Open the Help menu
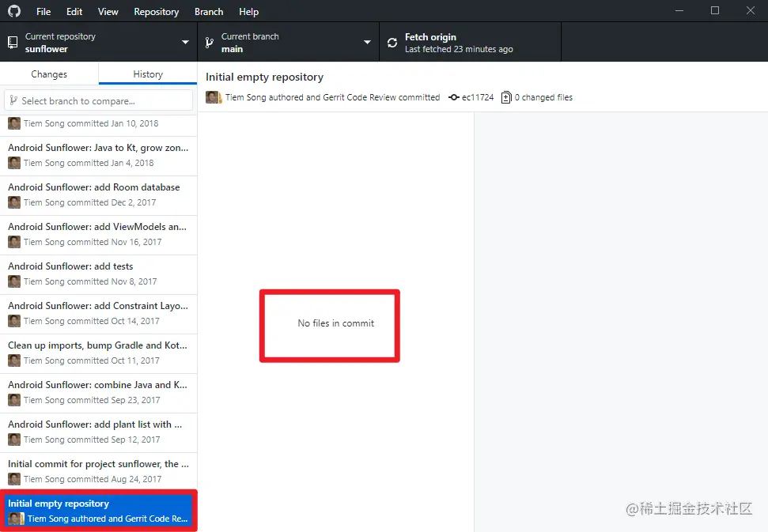This screenshot has width=768, height=532. [248, 11]
